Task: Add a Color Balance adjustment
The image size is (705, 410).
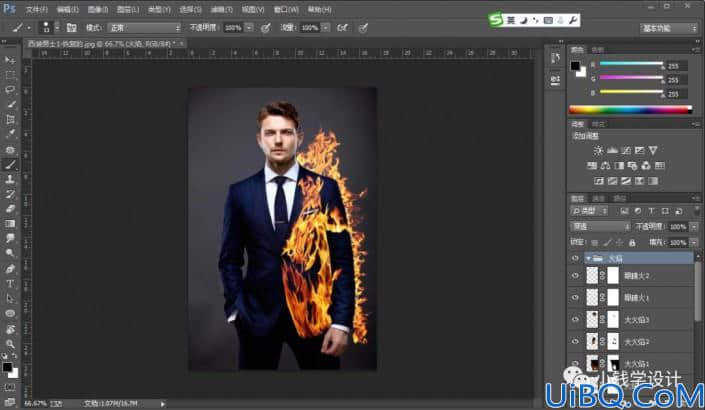Action: pyautogui.click(x=605, y=165)
